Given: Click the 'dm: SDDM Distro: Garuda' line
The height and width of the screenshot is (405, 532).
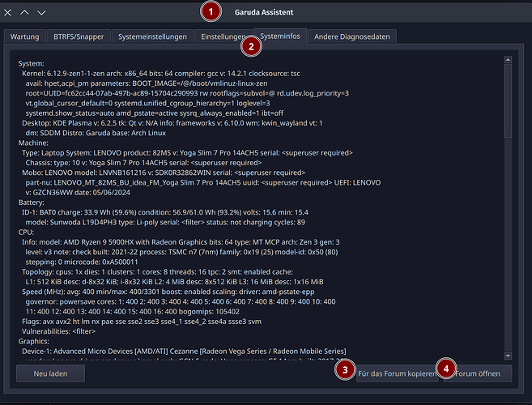Looking at the screenshot, I should (96, 133).
